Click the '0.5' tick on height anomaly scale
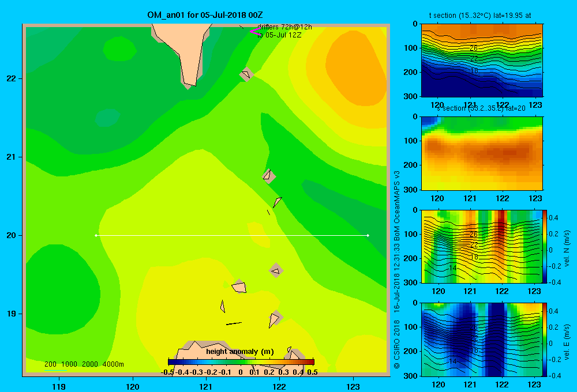Viewport: 577px width, 392px height. click(x=312, y=372)
